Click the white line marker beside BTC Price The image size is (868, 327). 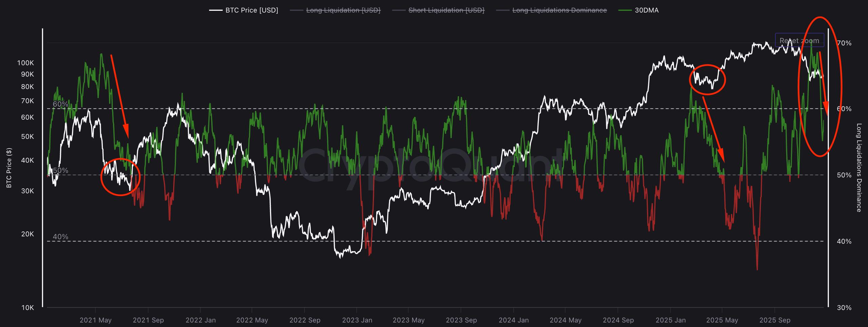pos(216,10)
